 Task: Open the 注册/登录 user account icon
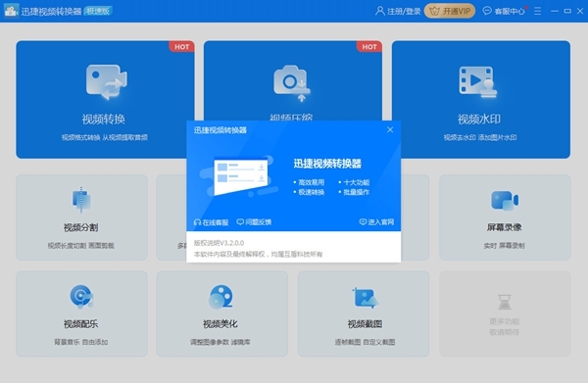click(x=380, y=11)
